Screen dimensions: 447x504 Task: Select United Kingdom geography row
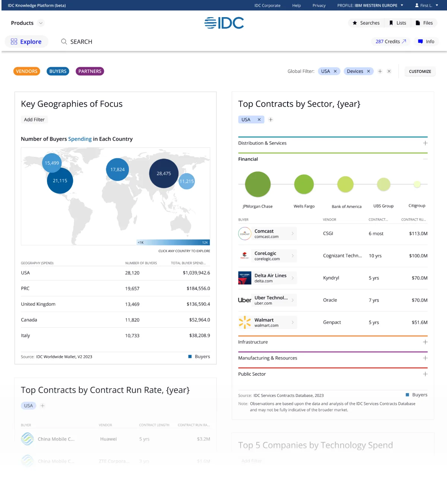(x=115, y=304)
